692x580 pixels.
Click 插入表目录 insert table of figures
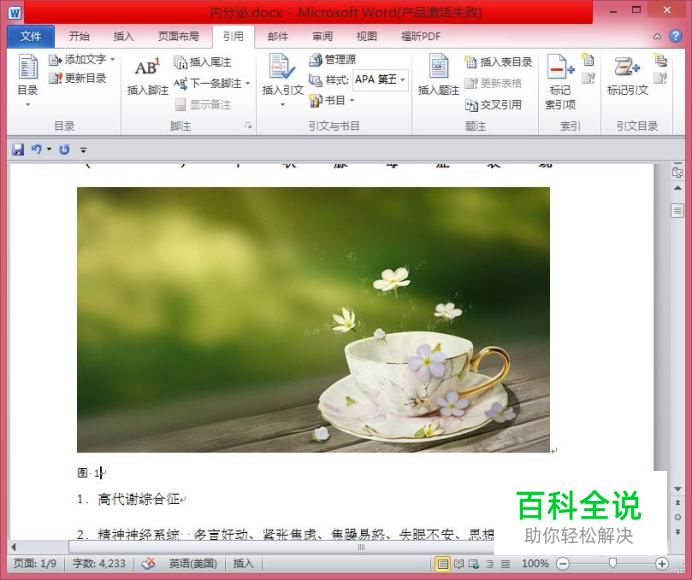coord(499,62)
